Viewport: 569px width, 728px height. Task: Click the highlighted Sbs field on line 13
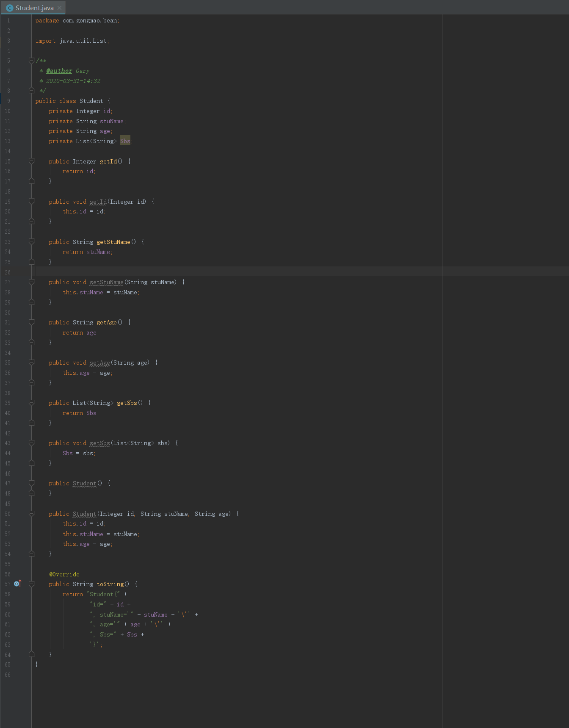coord(125,141)
